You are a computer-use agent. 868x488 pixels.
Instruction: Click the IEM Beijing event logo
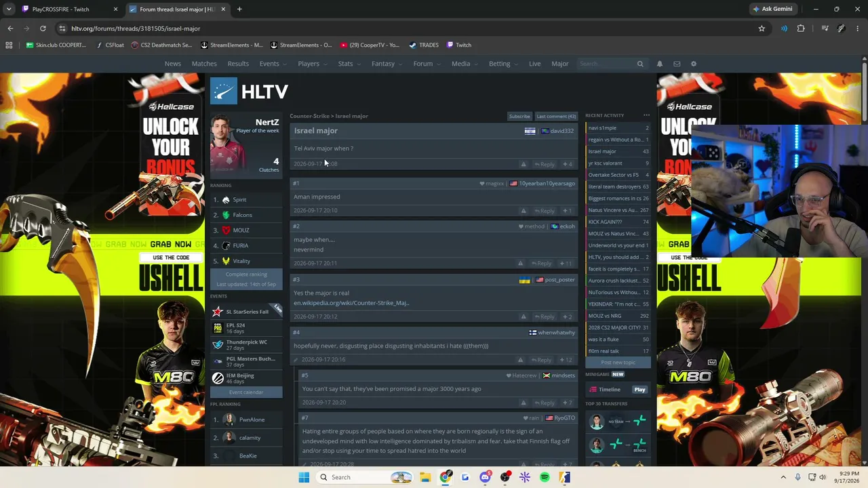pos(218,378)
